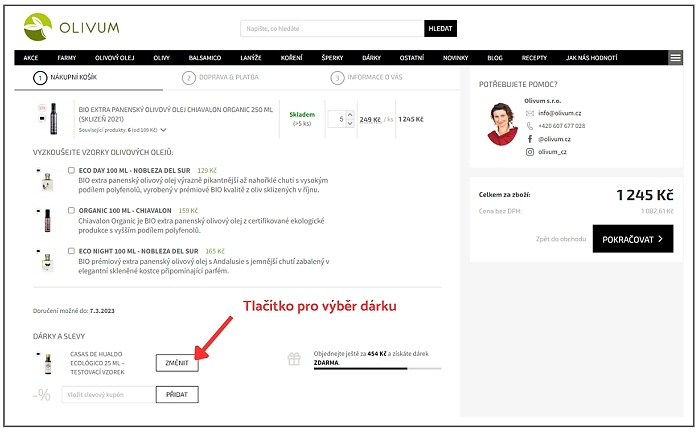Open the Casas de Hualdo gift thumbnail

(x=48, y=364)
